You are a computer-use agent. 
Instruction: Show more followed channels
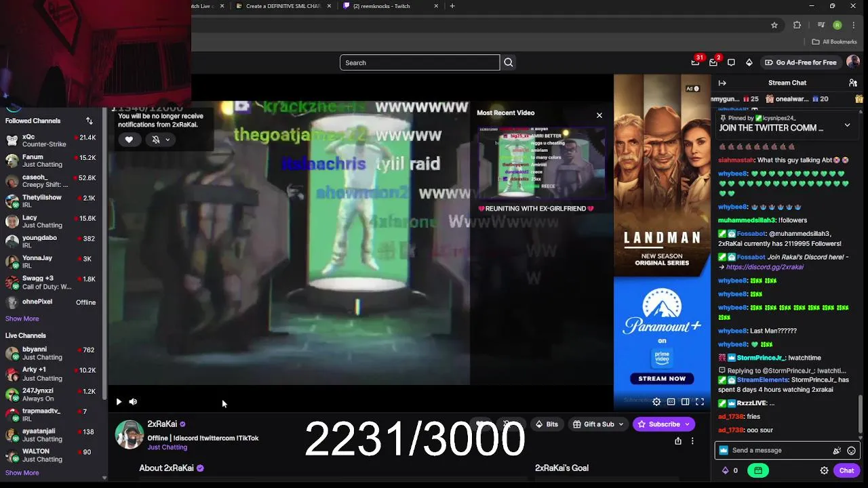[x=22, y=319]
